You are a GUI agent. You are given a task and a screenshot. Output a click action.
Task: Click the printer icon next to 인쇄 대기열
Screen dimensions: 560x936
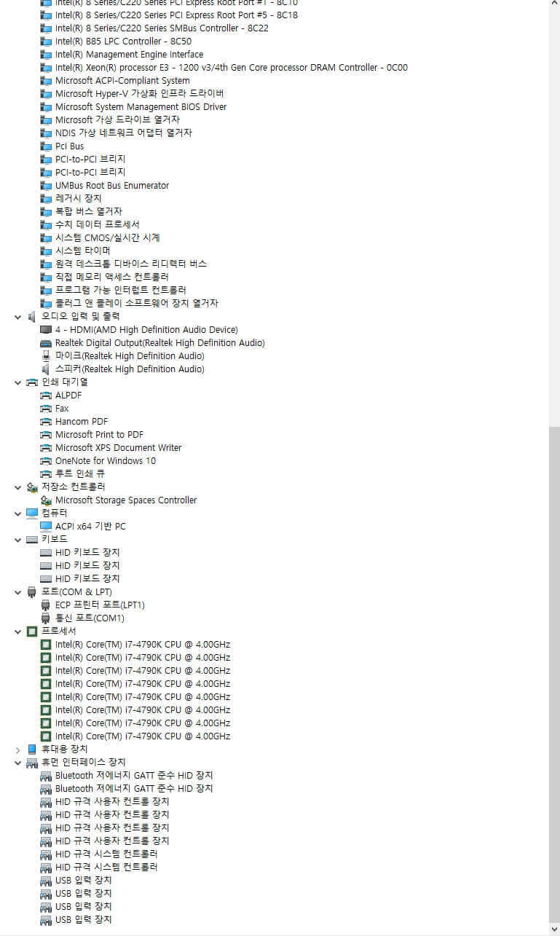click(x=31, y=382)
